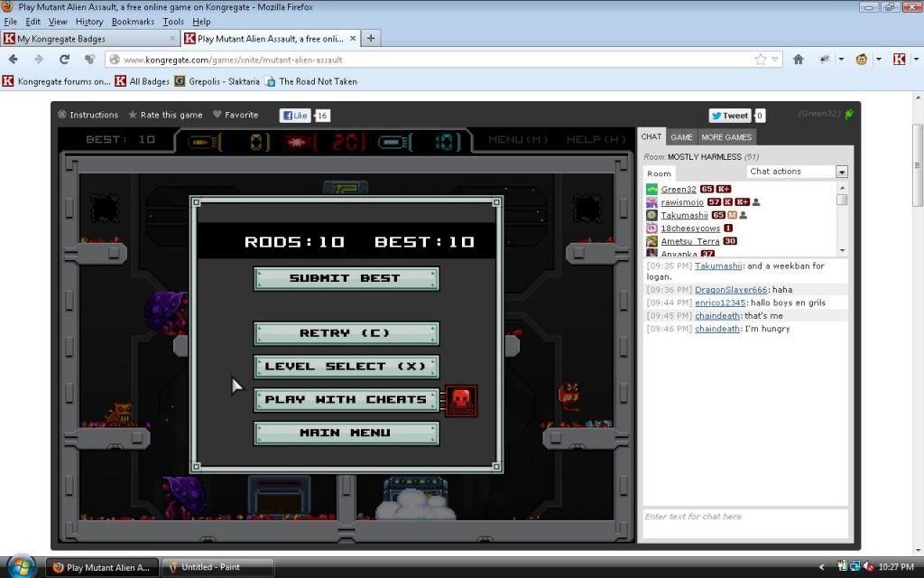
Task: Choose PLAY WITH CHEATS
Action: [346, 400]
